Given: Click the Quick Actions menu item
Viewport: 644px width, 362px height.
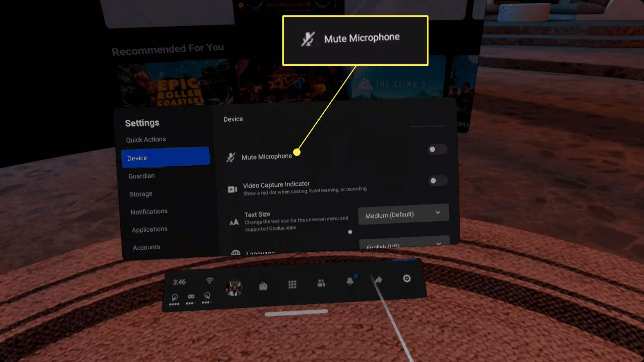Looking at the screenshot, I should 146,139.
